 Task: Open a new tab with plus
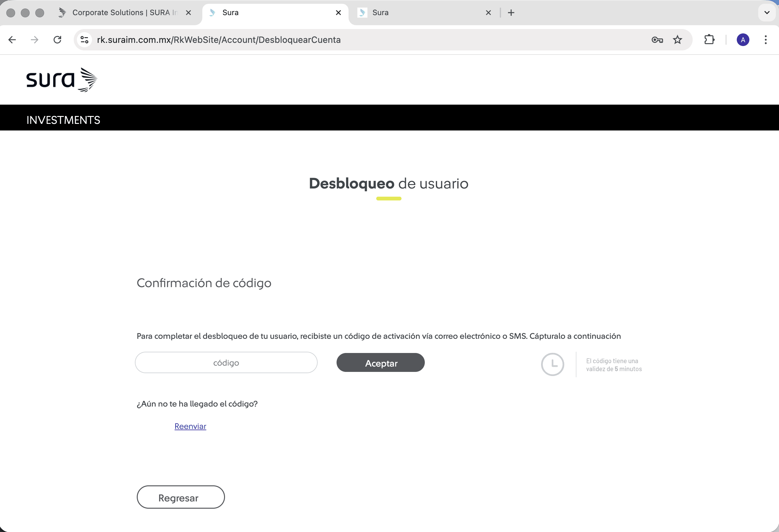click(x=511, y=13)
